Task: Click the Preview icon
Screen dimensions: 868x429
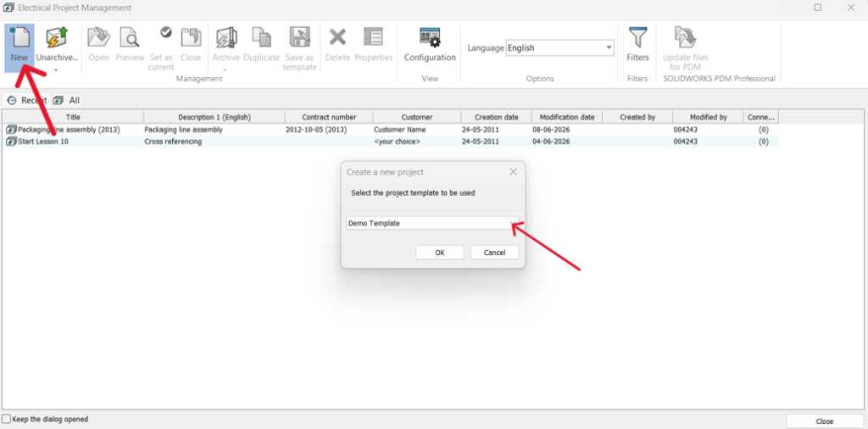Action: pyautogui.click(x=130, y=39)
